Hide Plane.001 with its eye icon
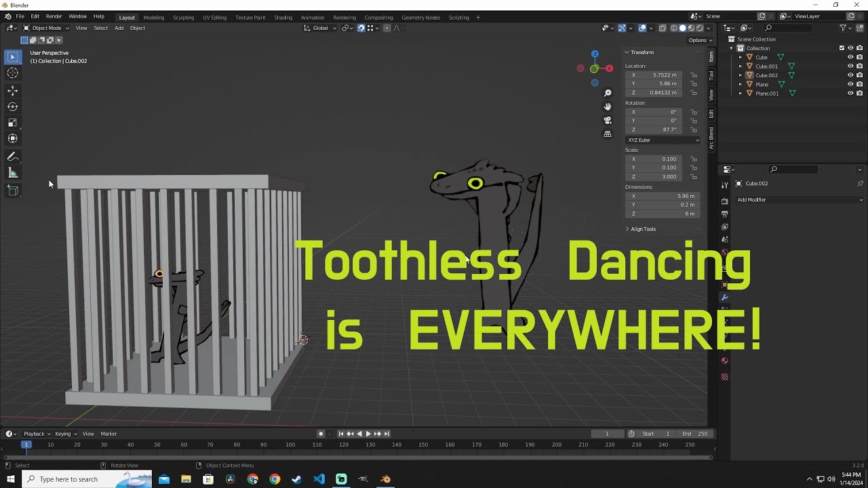Viewport: 868px width, 488px height. point(850,94)
